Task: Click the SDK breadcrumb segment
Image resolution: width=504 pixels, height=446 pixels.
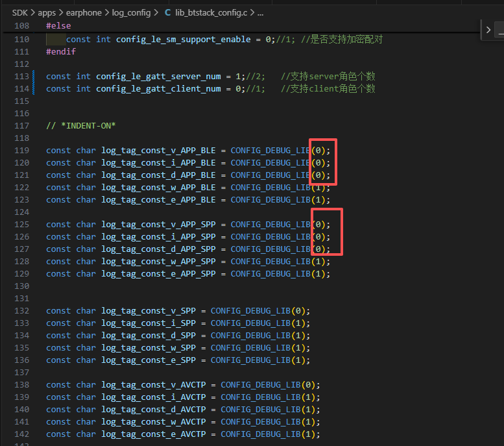Action: point(19,13)
